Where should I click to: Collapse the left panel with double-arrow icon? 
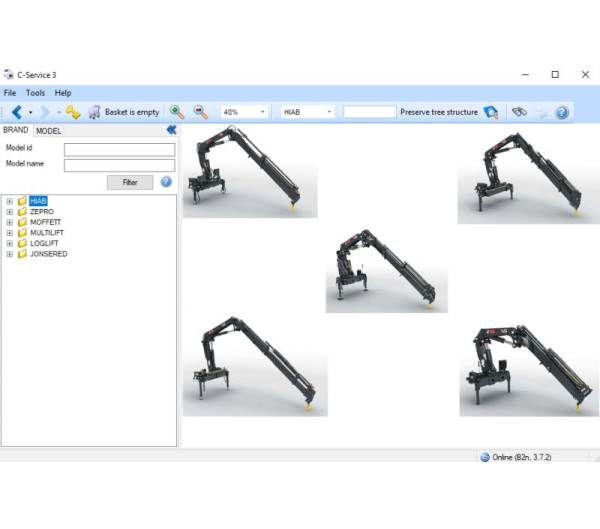tap(171, 130)
